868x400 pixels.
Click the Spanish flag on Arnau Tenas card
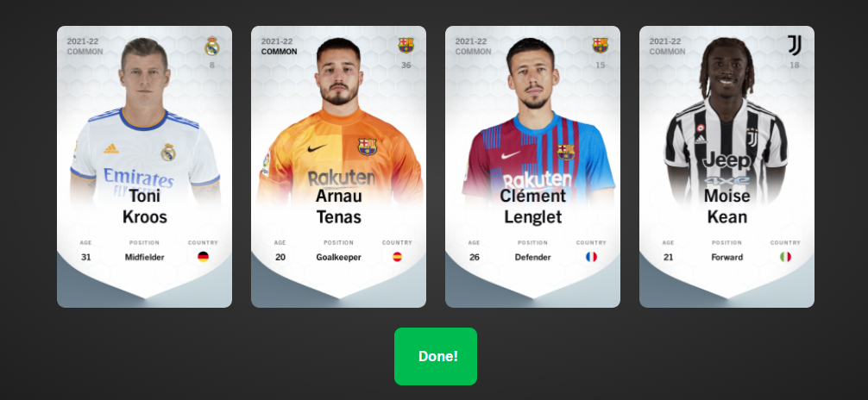coord(397,257)
